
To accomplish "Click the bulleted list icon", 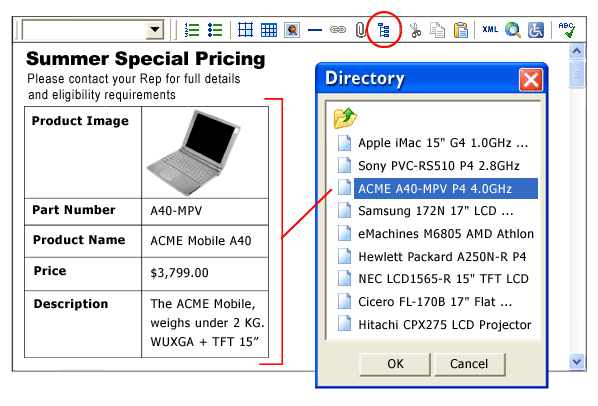I will [215, 30].
